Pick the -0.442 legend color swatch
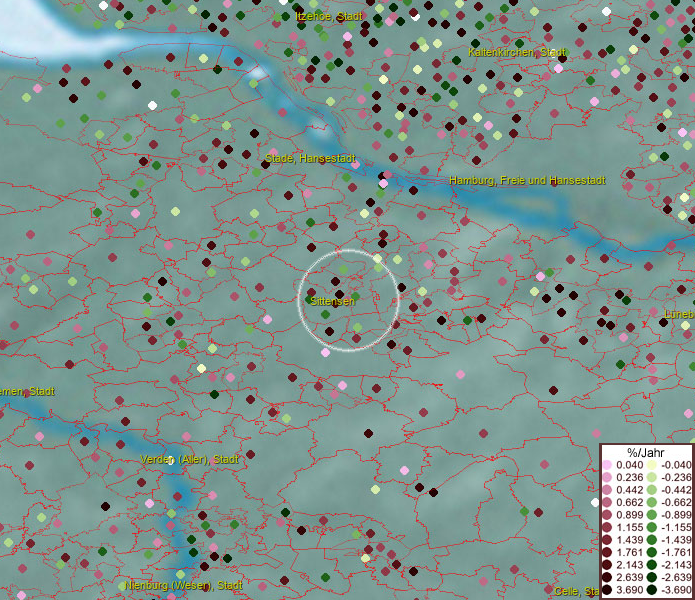The height and width of the screenshot is (600, 695). coord(652,490)
